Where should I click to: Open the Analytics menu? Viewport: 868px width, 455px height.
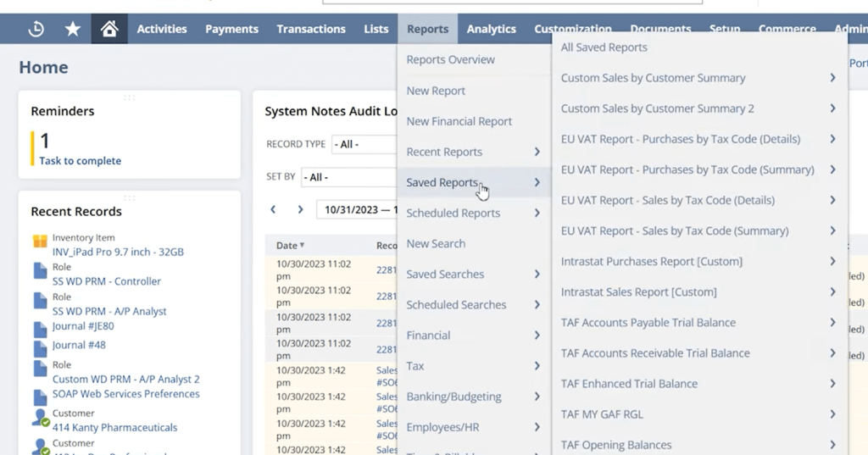click(491, 29)
